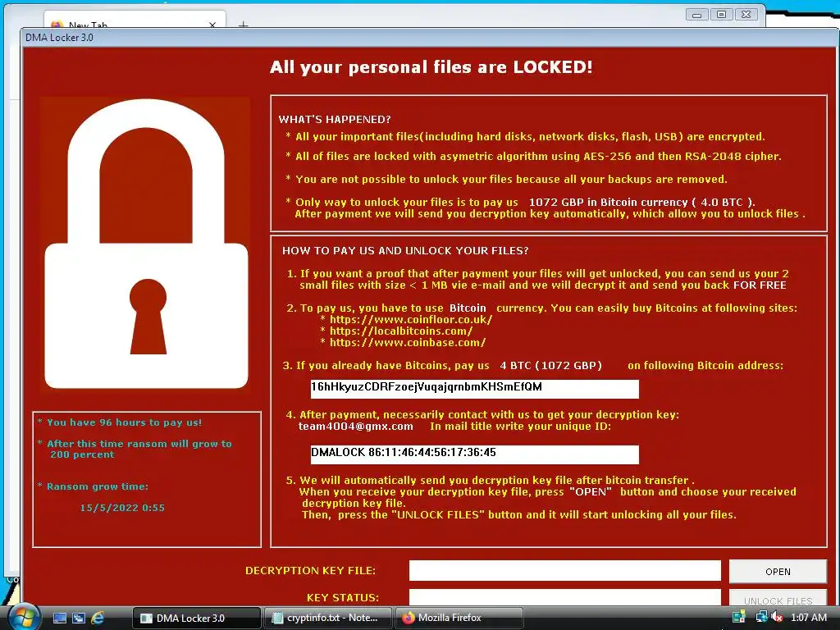Click the security alert tray icon
The height and width of the screenshot is (630, 840).
point(739,617)
